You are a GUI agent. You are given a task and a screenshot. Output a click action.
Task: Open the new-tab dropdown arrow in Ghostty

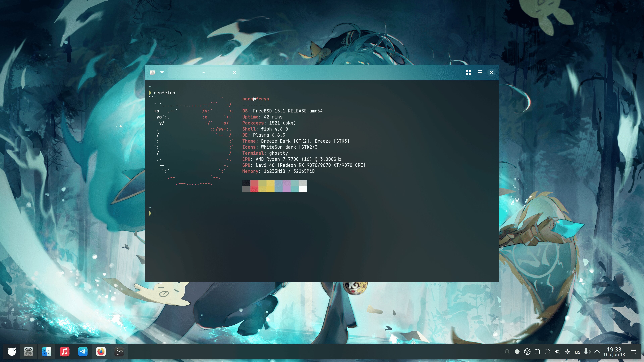[x=162, y=72]
